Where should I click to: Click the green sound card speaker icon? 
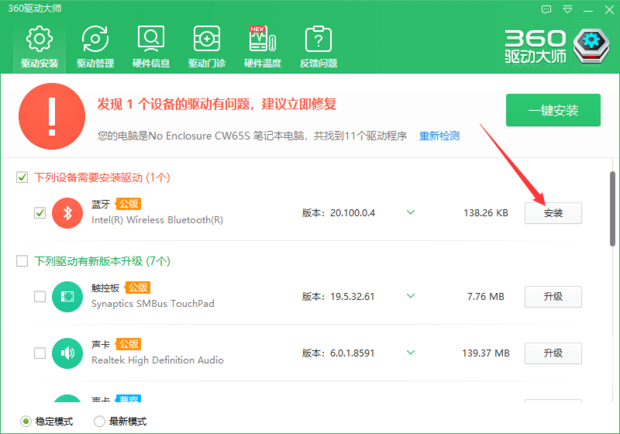click(67, 353)
